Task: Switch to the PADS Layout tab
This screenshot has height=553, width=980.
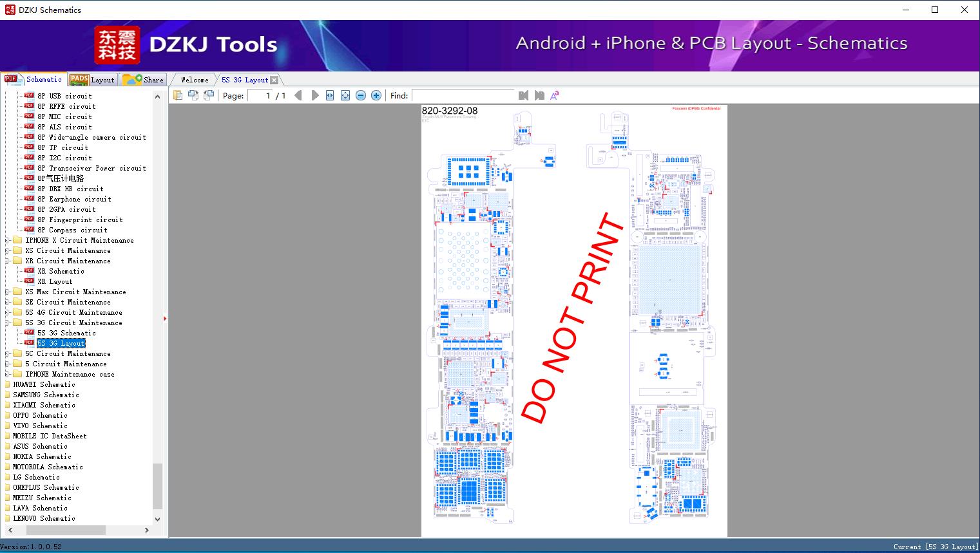Action: (x=93, y=79)
